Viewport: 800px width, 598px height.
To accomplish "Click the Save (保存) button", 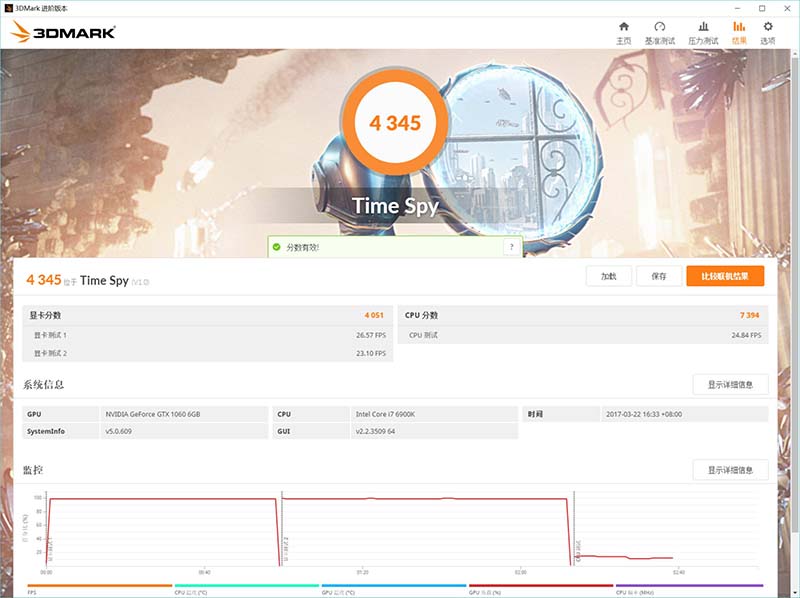I will click(x=659, y=276).
